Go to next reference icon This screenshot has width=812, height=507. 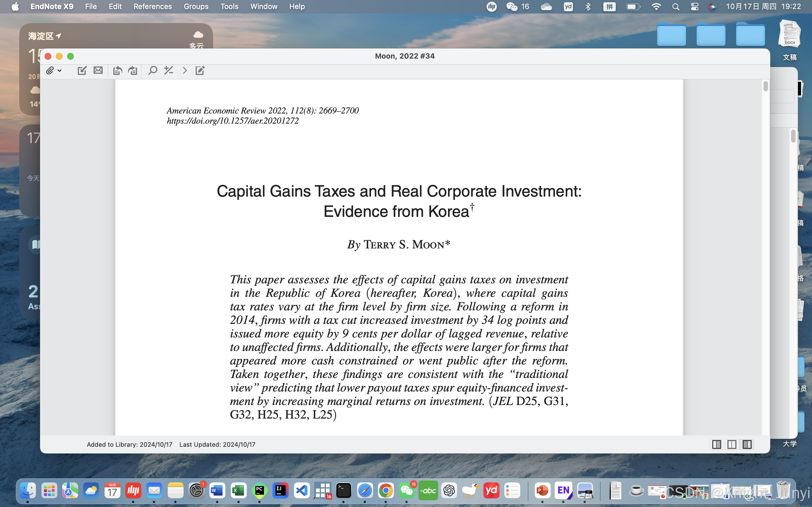pyautogui.click(x=133, y=70)
